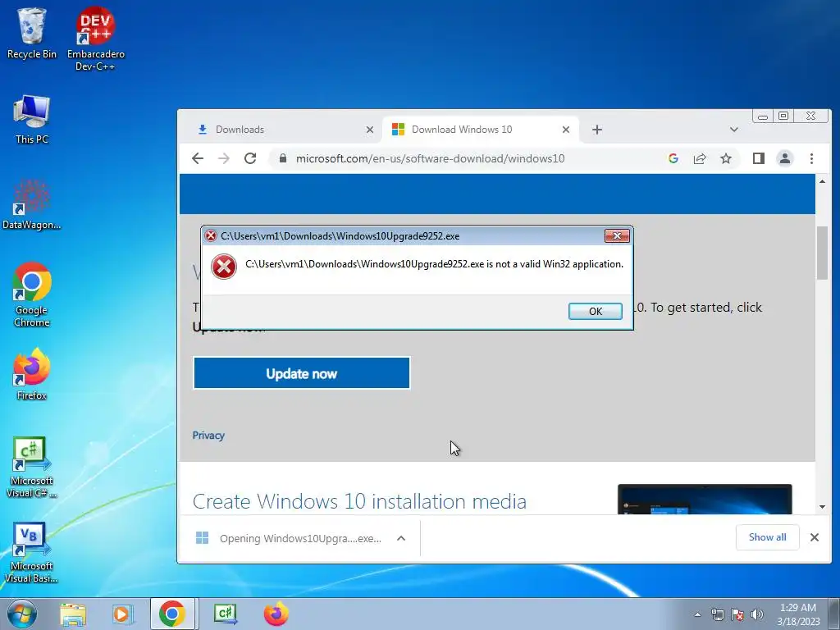View site security lock info

click(x=283, y=158)
